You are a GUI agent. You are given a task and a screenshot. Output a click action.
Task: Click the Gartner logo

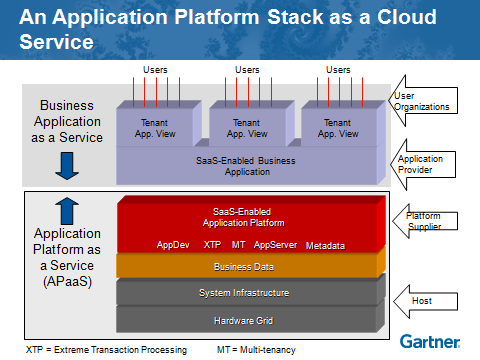click(430, 342)
